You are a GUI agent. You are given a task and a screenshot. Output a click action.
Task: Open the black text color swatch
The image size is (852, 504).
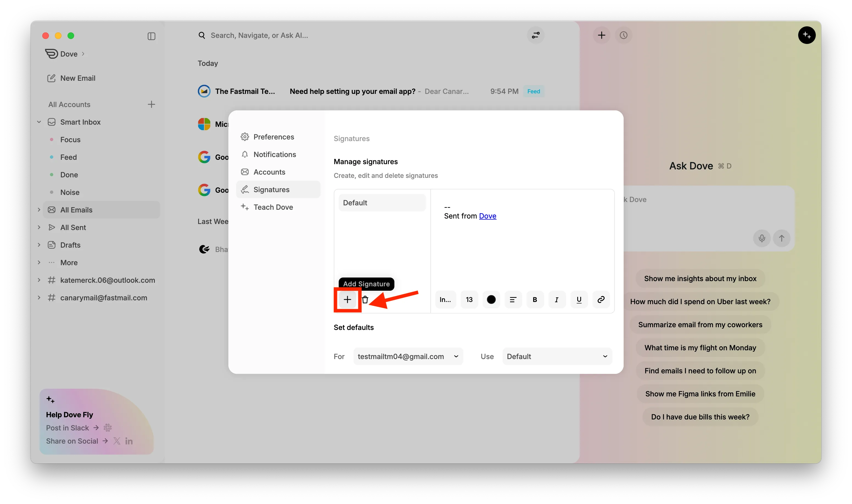pos(491,299)
